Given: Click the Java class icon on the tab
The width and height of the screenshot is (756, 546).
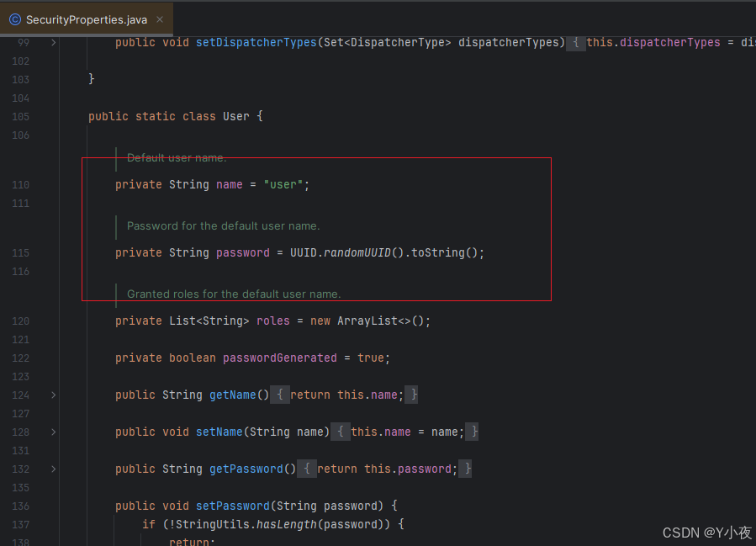Looking at the screenshot, I should (x=15, y=19).
